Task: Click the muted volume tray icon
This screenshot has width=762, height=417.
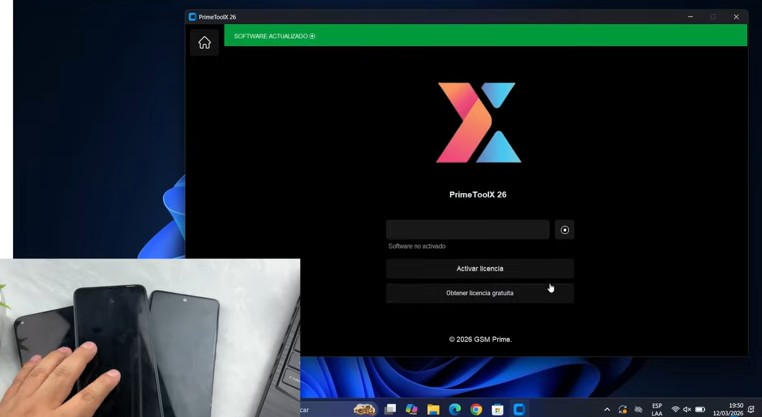Action: tap(687, 410)
